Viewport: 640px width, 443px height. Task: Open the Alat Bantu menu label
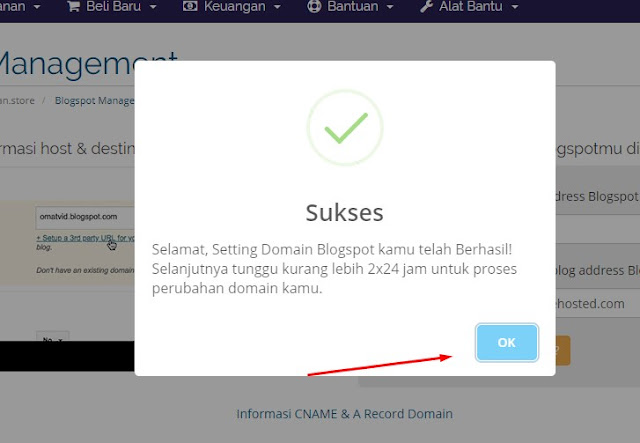click(471, 7)
